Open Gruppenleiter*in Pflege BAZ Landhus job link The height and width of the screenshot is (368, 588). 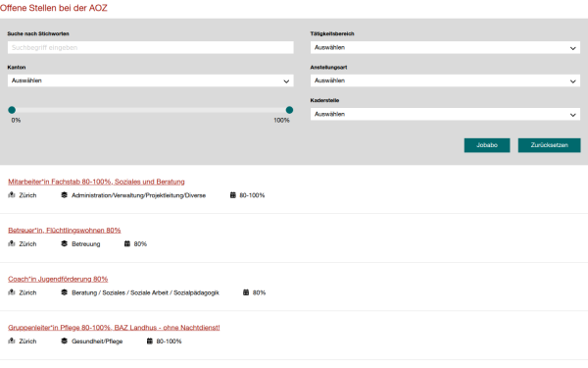coord(114,328)
